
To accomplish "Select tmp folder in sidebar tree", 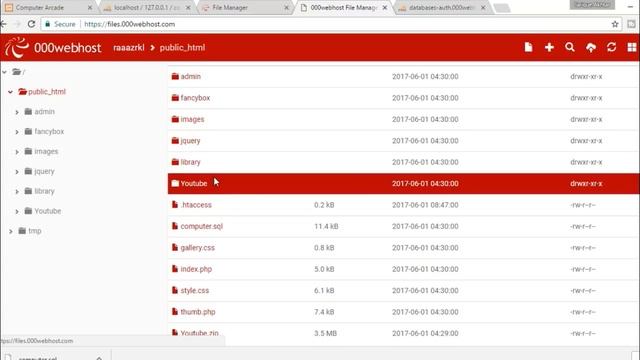I will click(35, 231).
